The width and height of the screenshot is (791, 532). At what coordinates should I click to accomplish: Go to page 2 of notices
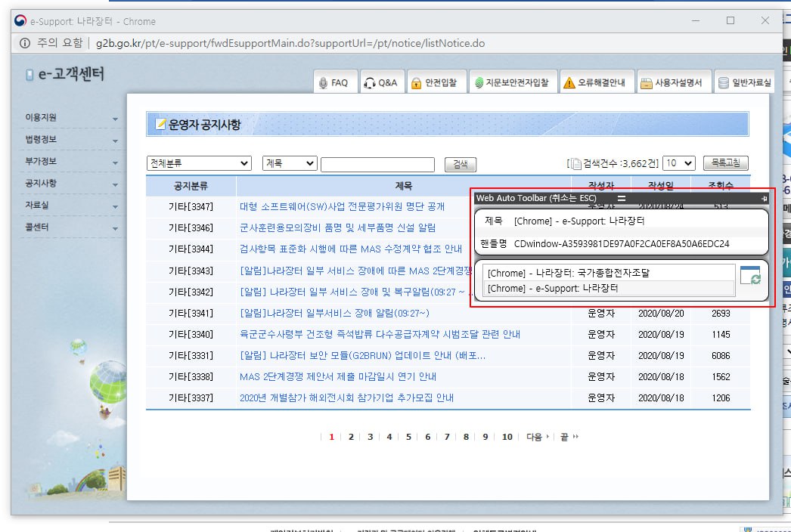(351, 438)
